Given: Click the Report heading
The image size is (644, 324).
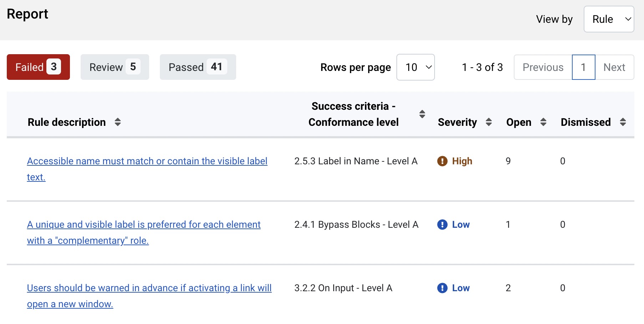Looking at the screenshot, I should (27, 14).
